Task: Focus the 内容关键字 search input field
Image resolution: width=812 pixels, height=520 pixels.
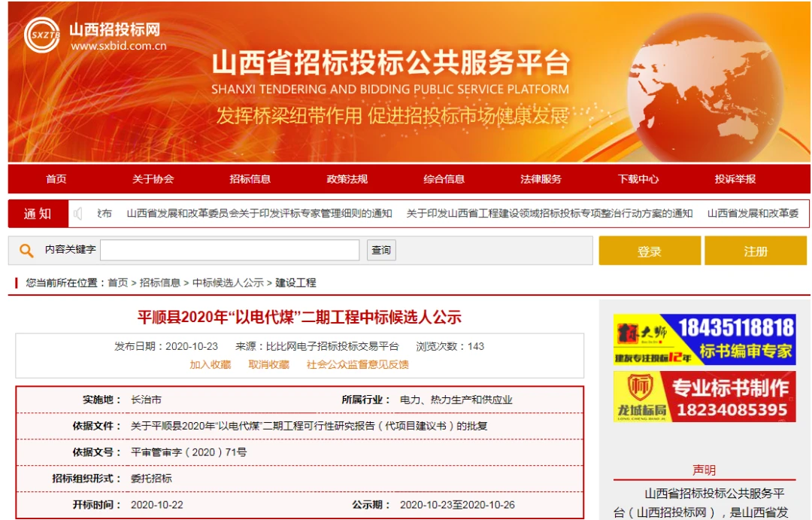Action: tap(230, 250)
